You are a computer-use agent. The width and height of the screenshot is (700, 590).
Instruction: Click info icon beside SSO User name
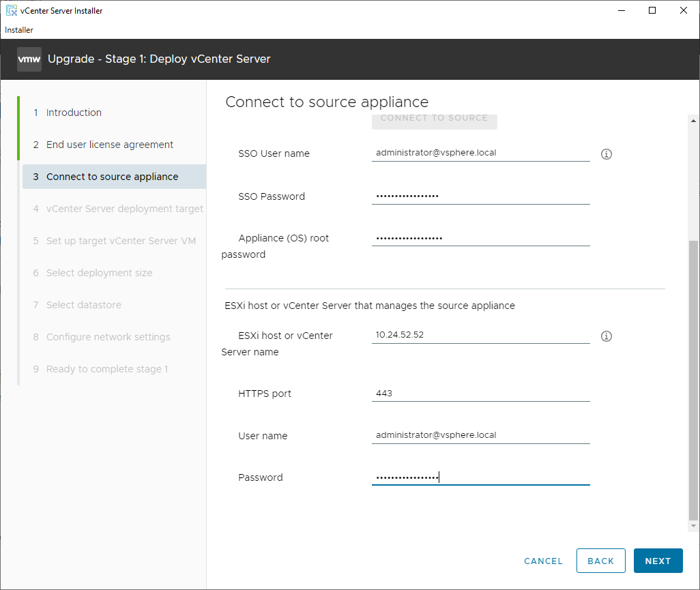606,154
